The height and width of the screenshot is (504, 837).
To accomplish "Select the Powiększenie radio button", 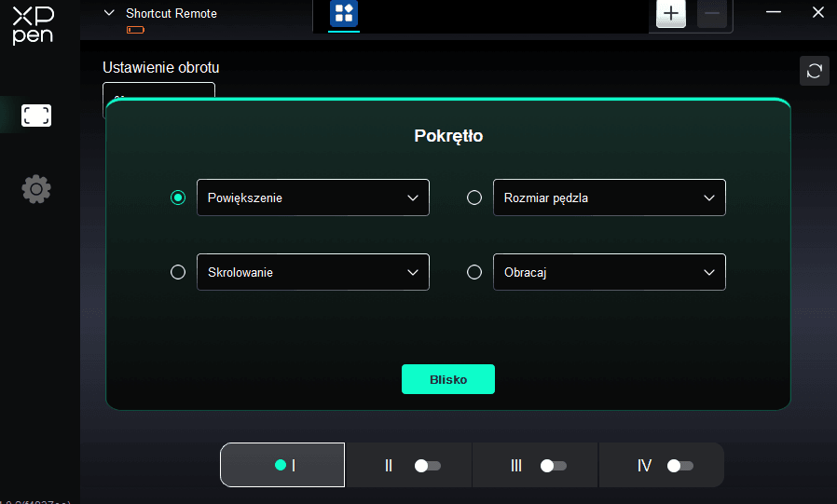I will pyautogui.click(x=178, y=198).
